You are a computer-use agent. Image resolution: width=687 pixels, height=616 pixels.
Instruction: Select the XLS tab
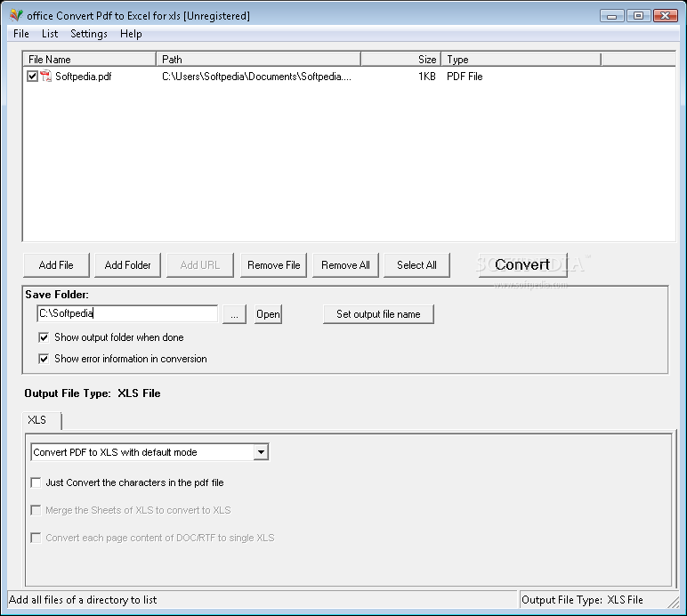coord(42,420)
